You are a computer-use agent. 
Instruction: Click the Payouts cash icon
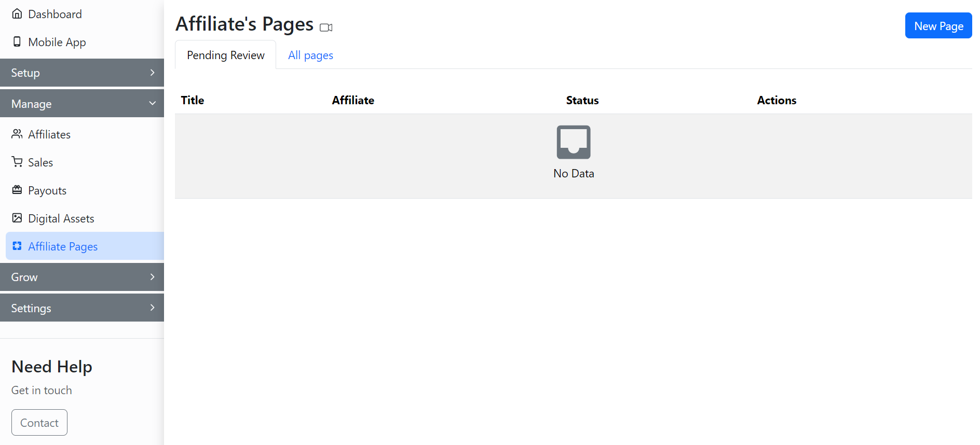[17, 190]
